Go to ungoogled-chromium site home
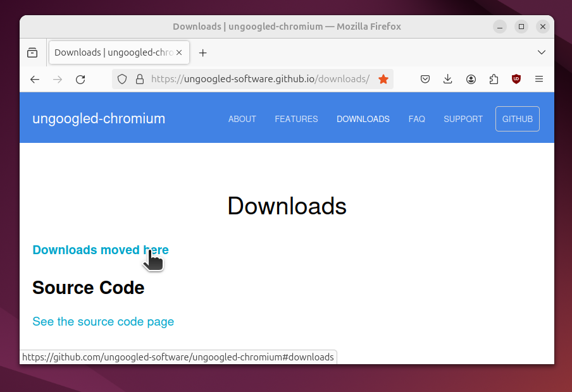This screenshot has width=572, height=392. (x=99, y=118)
